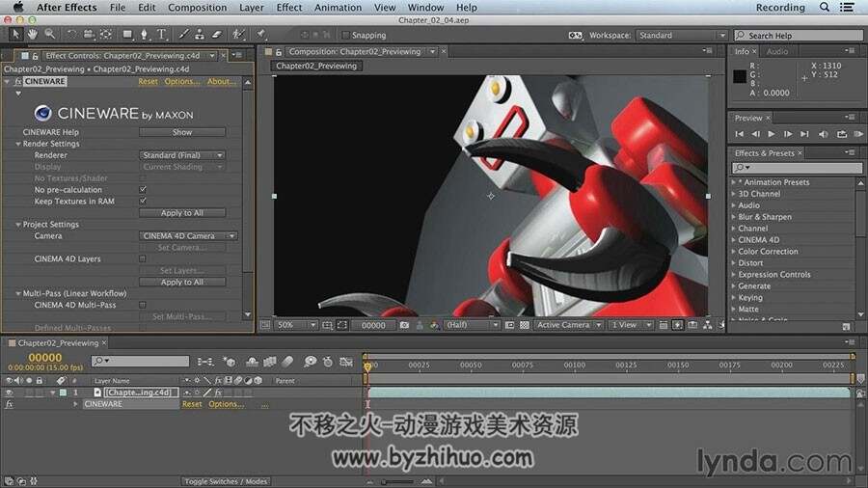
Task: Toggle the lock on Composition panel tab
Action: pyautogui.click(x=279, y=52)
